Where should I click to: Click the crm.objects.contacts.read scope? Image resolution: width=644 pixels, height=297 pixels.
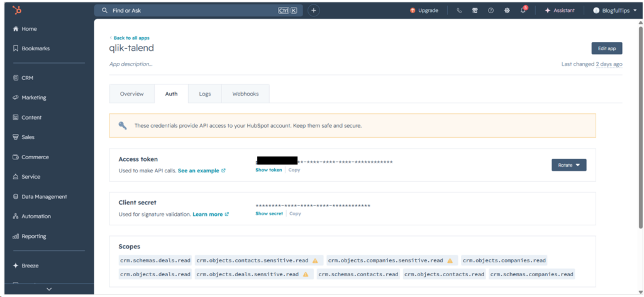coord(444,274)
